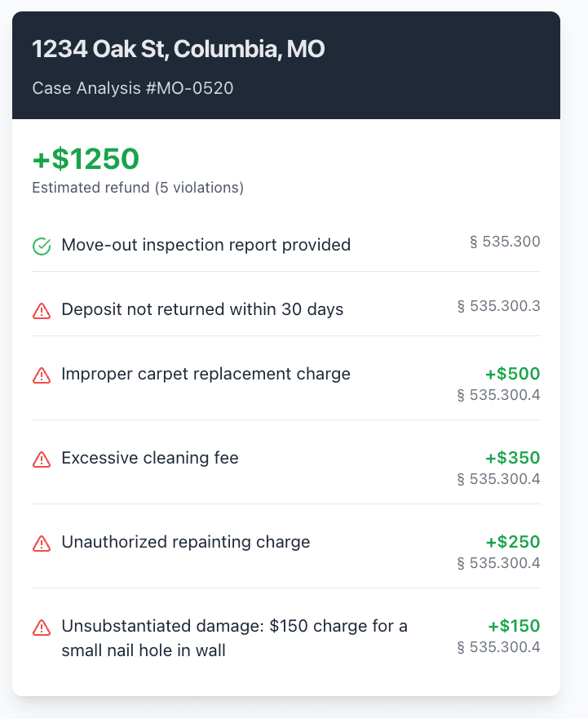The image size is (588, 719).
Task: Click the +$250 refund amount
Action: point(513,542)
